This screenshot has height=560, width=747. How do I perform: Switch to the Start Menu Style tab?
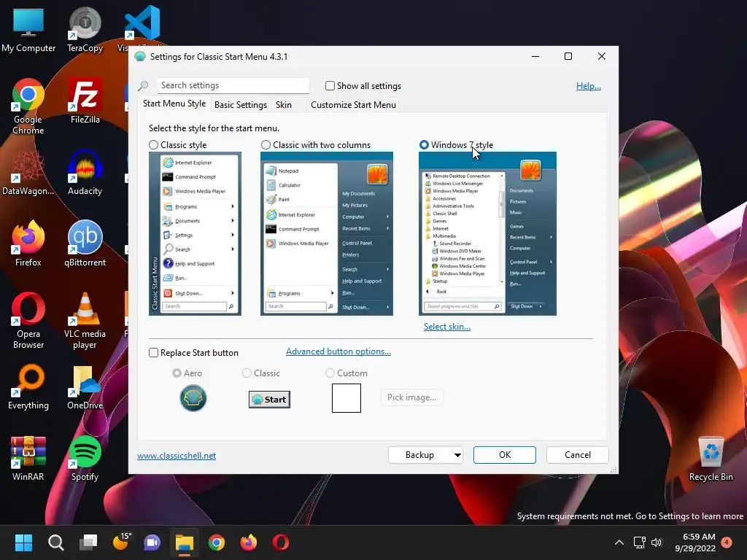click(x=174, y=104)
